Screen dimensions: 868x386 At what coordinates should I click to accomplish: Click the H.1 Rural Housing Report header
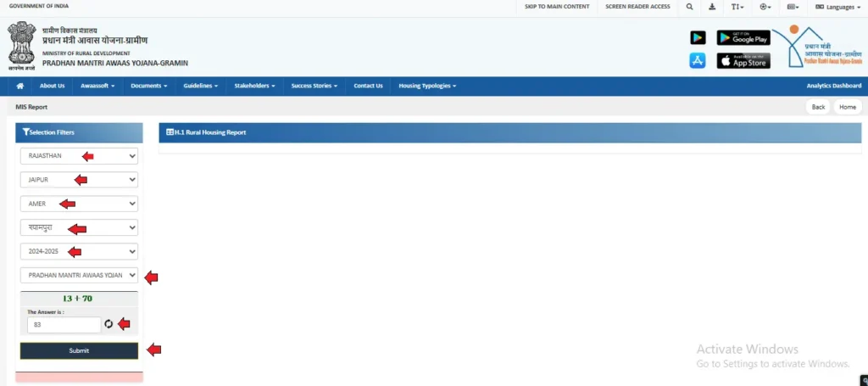point(509,133)
